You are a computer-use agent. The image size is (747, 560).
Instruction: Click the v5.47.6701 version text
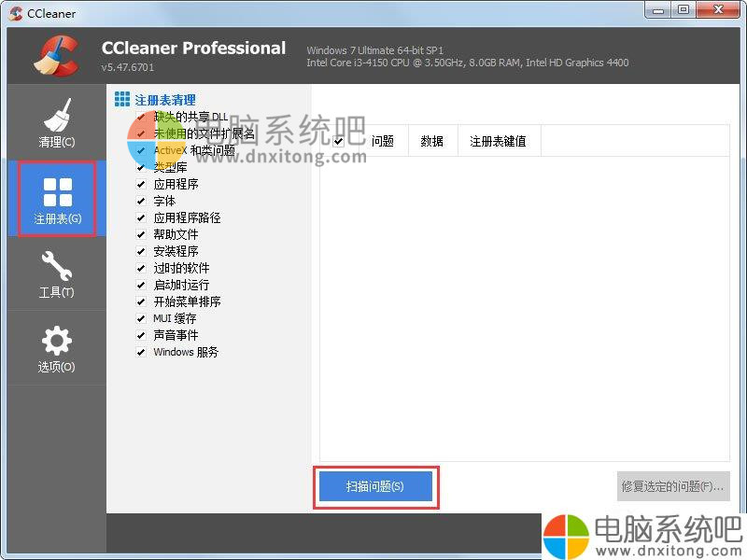pos(128,67)
